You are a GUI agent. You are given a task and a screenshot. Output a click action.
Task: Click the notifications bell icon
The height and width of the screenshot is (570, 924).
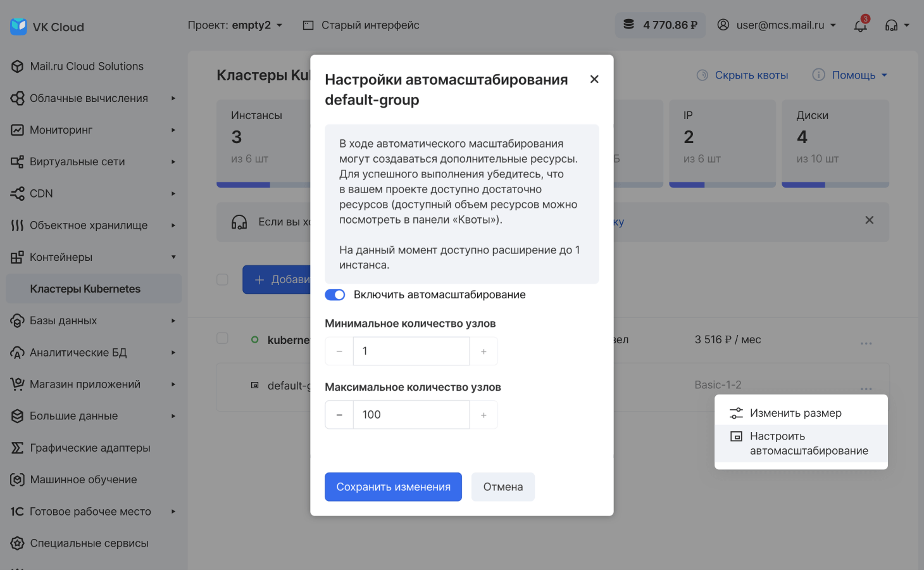[860, 26]
